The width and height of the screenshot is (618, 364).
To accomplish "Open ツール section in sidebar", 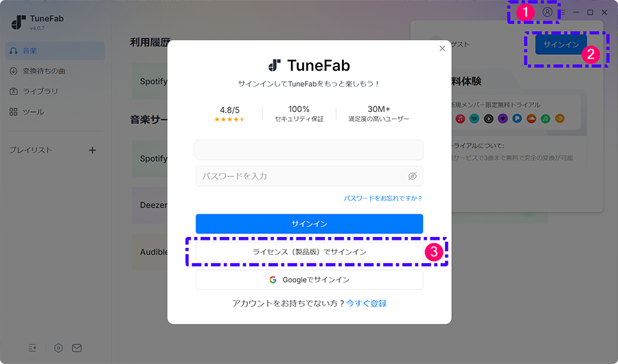I will click(55, 112).
